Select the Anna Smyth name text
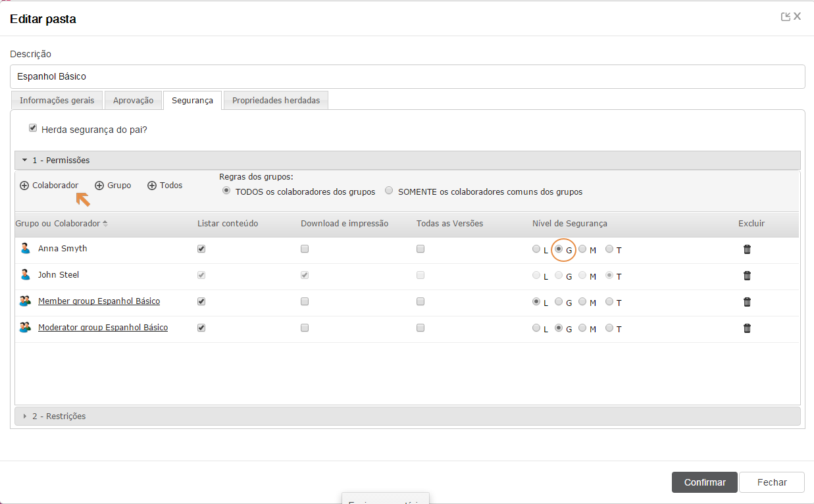Viewport: 814px width, 504px height. point(63,249)
